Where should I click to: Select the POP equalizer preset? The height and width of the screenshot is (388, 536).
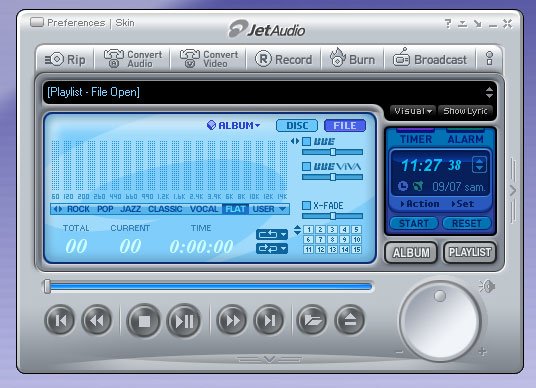[x=105, y=209]
